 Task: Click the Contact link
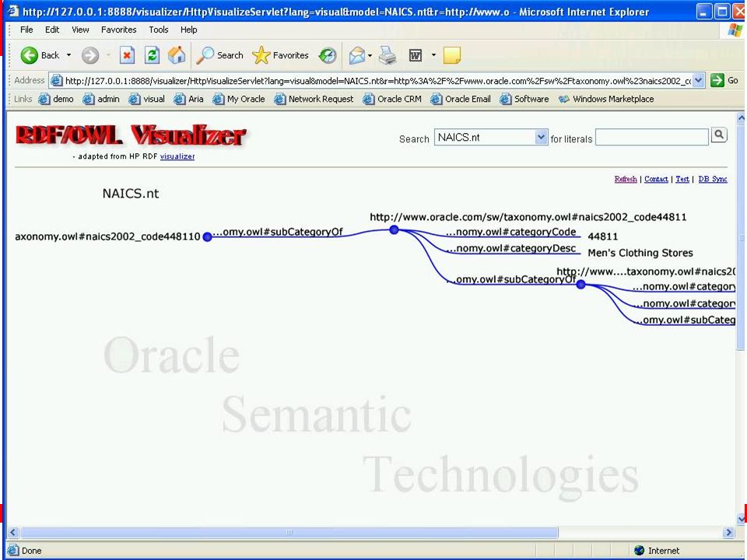click(656, 179)
